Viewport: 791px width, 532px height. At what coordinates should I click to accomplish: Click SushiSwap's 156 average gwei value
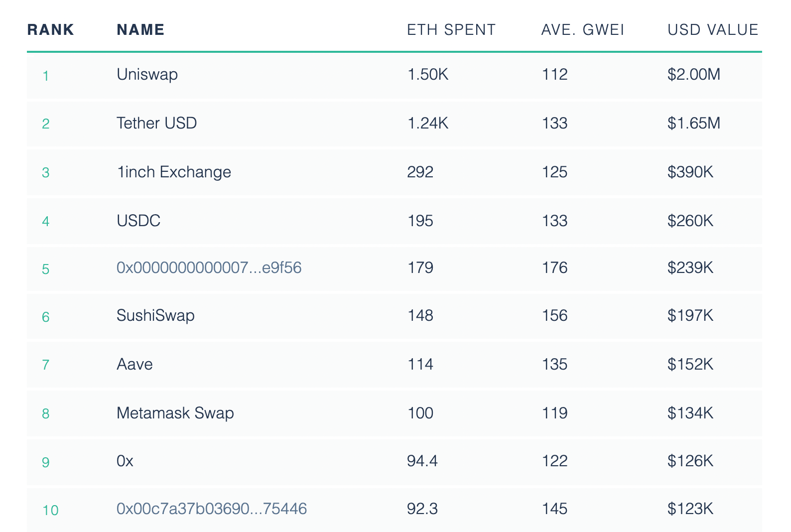554,316
